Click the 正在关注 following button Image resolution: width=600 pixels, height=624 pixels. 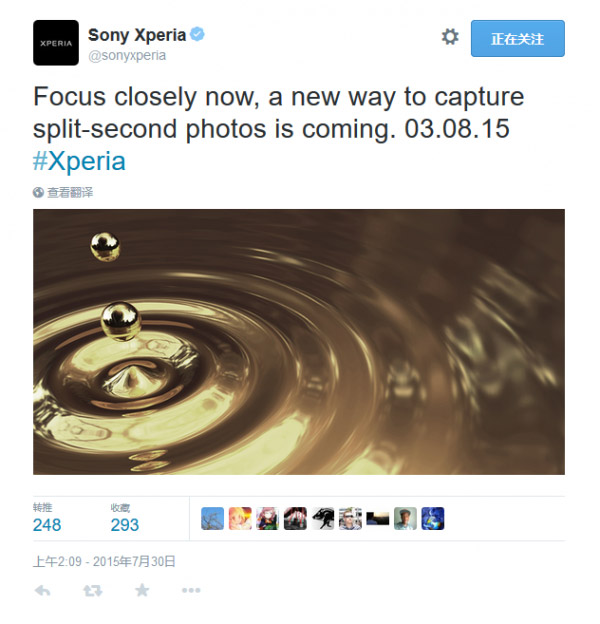[x=517, y=38]
